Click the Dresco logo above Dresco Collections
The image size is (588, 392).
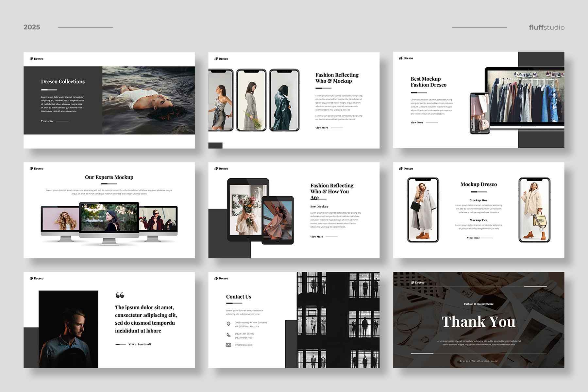[37, 59]
